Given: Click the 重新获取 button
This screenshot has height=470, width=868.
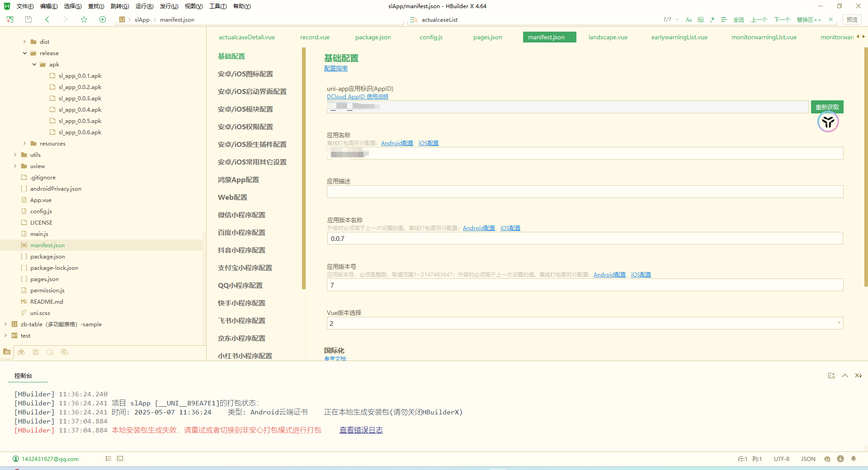Looking at the screenshot, I should point(827,107).
